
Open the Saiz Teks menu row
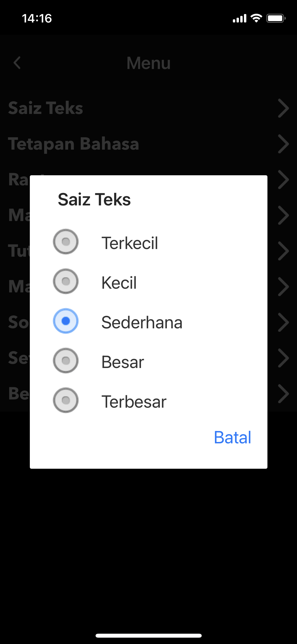pyautogui.click(x=46, y=108)
